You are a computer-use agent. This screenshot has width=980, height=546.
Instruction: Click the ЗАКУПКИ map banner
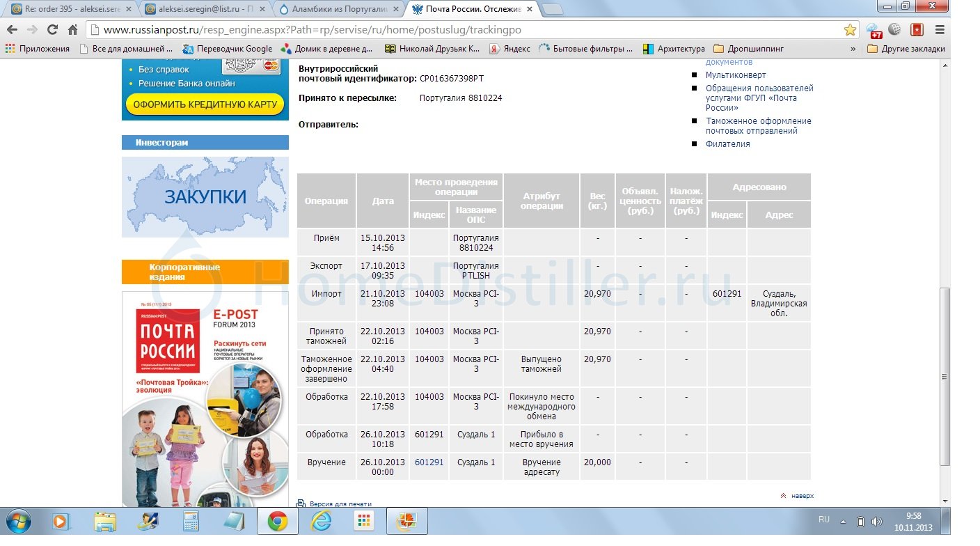pyautogui.click(x=205, y=197)
